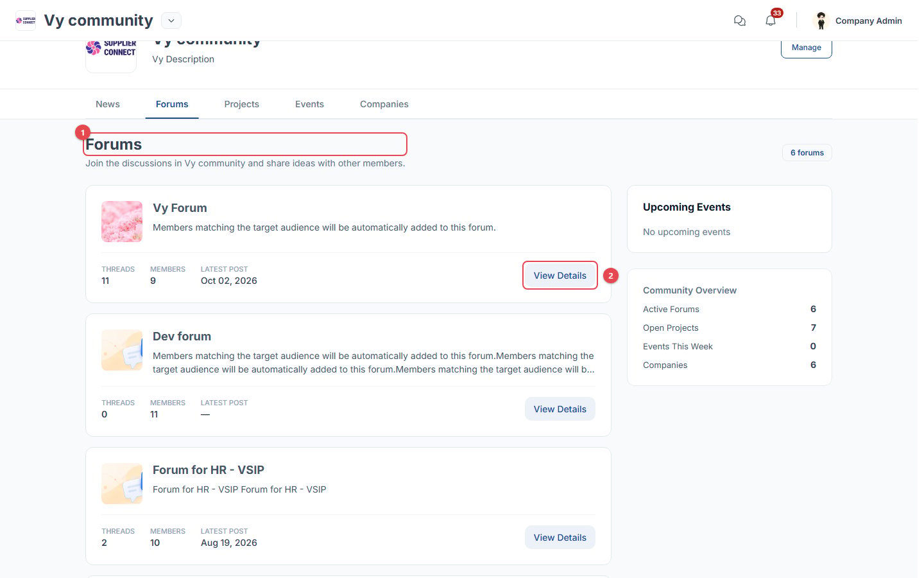
Task: Show the Companies tab
Action: coord(384,104)
